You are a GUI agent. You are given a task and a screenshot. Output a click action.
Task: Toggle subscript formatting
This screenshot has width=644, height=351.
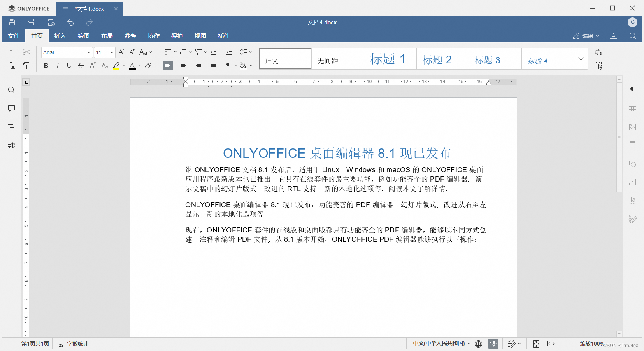pyautogui.click(x=104, y=66)
